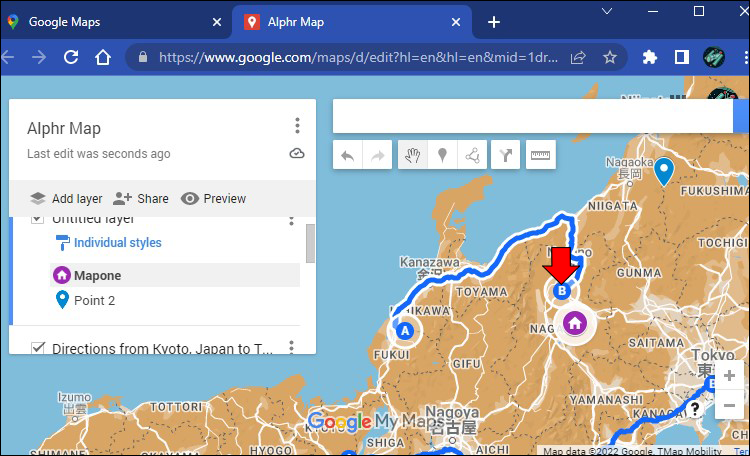The width and height of the screenshot is (750, 456).
Task: Toggle the Untitled layer checkbox
Action: [x=37, y=219]
